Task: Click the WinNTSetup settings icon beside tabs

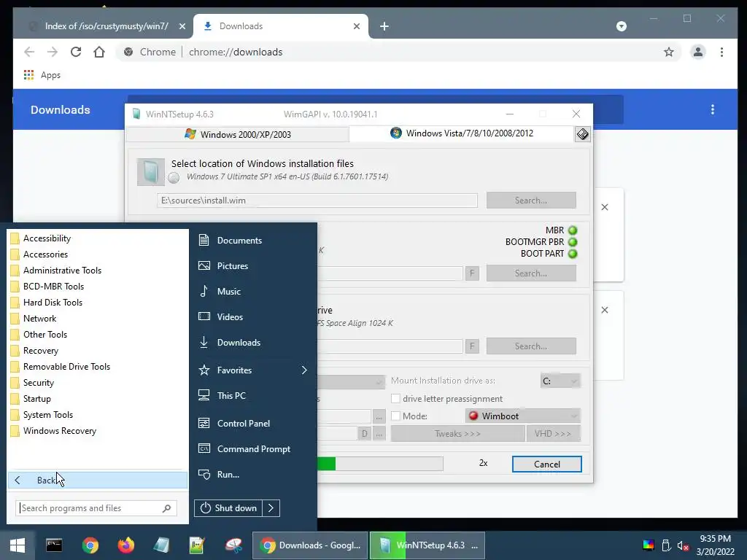Action: 582,134
